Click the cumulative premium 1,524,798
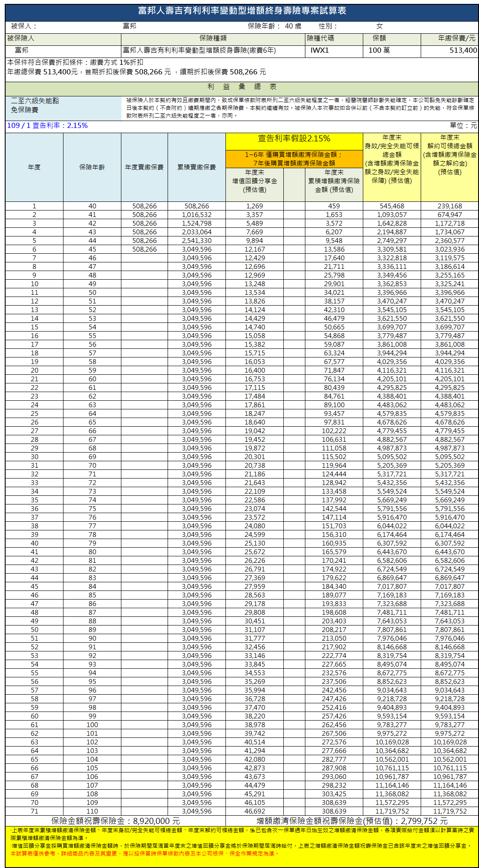This screenshot has height=868, width=479. click(197, 223)
